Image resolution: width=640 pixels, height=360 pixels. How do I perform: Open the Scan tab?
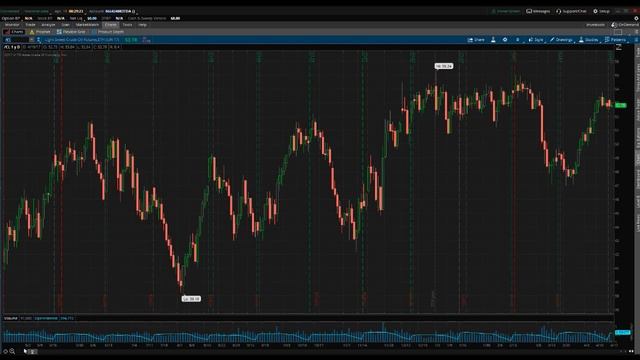tap(65, 25)
